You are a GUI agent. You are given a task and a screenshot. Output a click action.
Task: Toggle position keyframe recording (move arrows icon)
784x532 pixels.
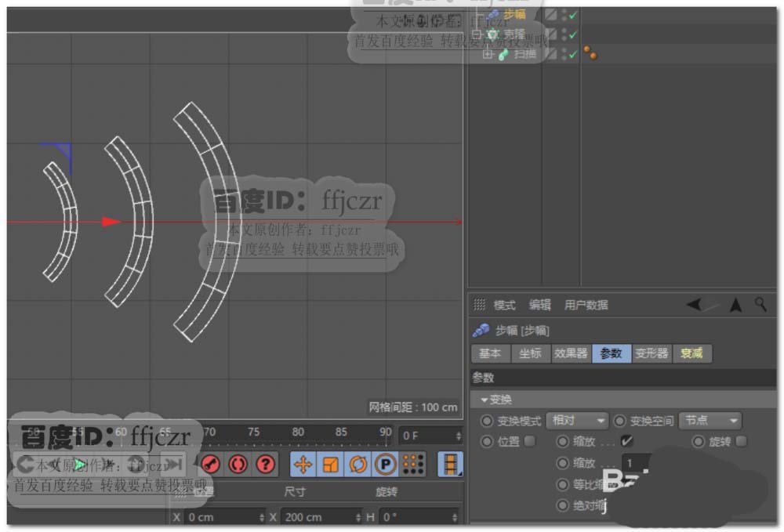pos(303,465)
